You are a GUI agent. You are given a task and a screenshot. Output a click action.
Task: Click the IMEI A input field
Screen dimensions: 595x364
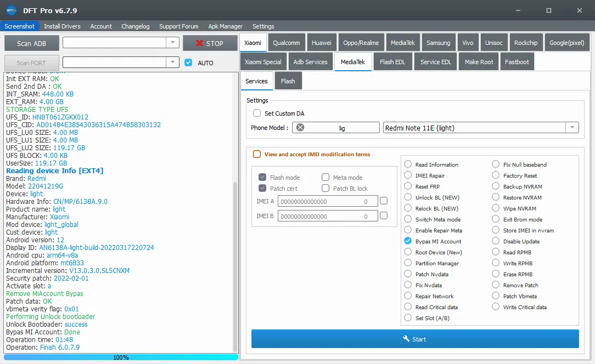tap(328, 201)
